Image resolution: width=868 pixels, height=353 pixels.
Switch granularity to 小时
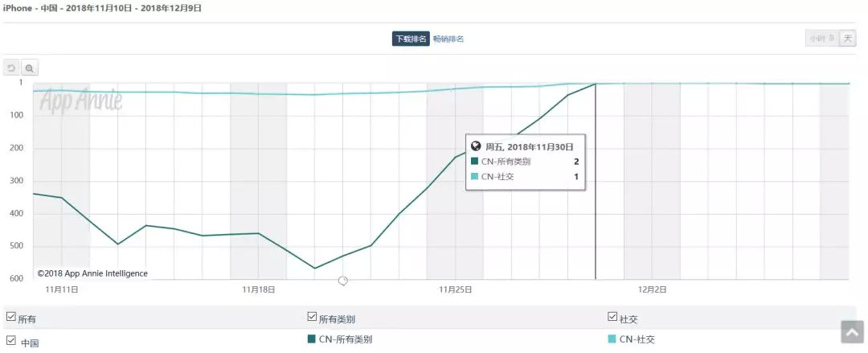click(821, 39)
